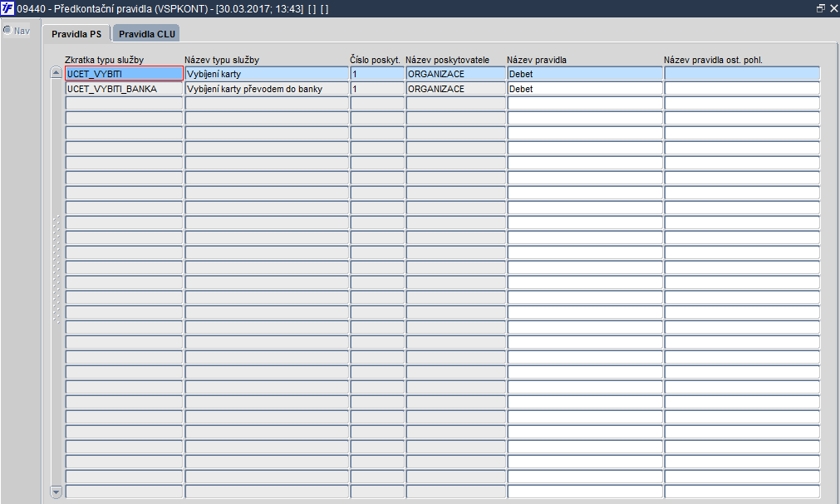Click Debet rule field in UCET_VYBITI row
The width and height of the screenshot is (840, 504).
coord(585,74)
